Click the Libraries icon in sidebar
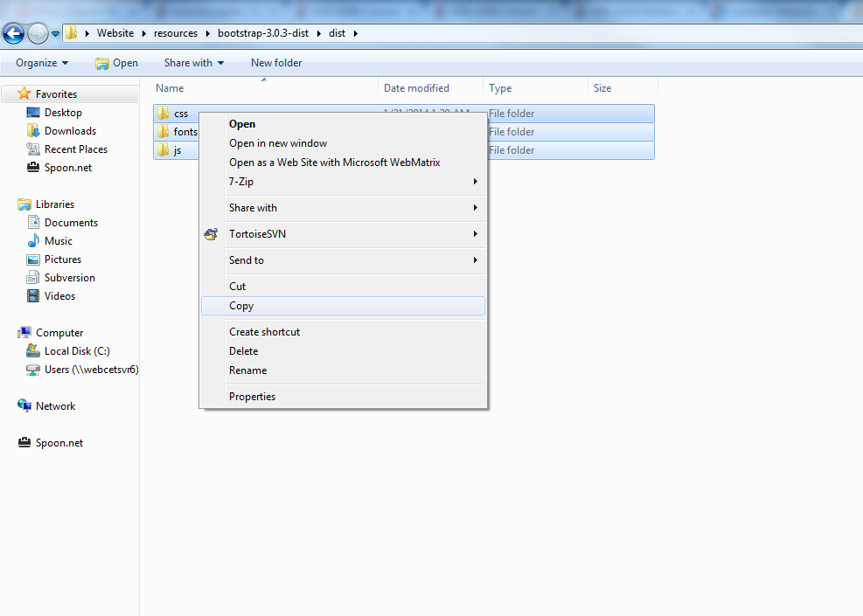The width and height of the screenshot is (863, 616). coord(24,204)
